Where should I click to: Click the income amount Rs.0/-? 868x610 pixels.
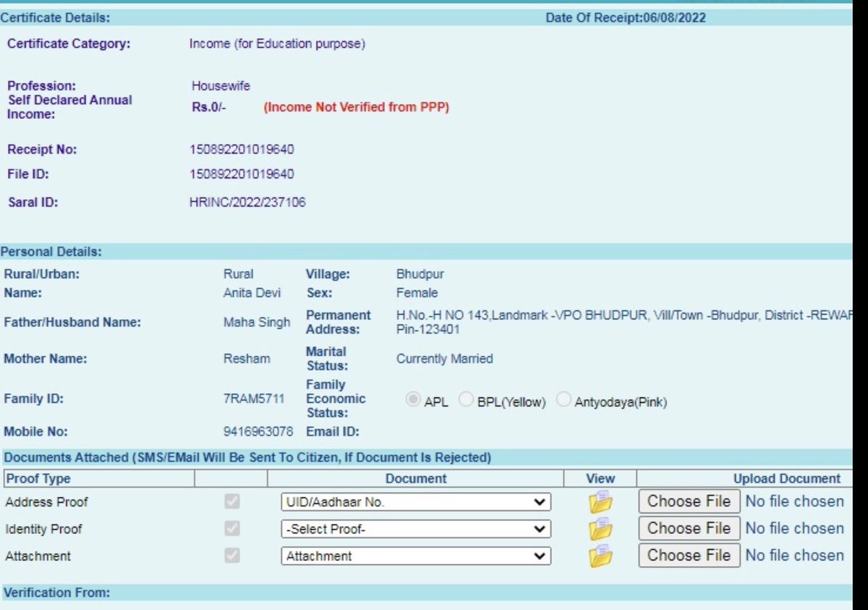[x=209, y=107]
